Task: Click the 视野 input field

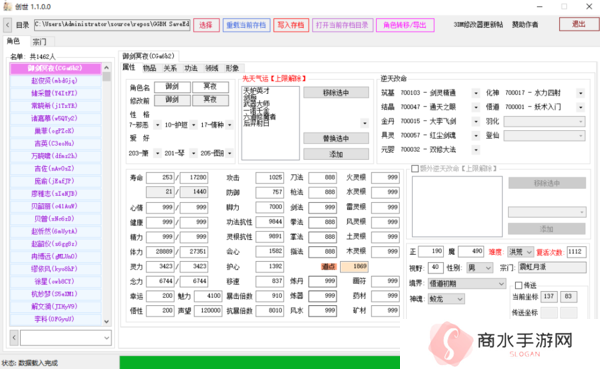Action: click(435, 267)
